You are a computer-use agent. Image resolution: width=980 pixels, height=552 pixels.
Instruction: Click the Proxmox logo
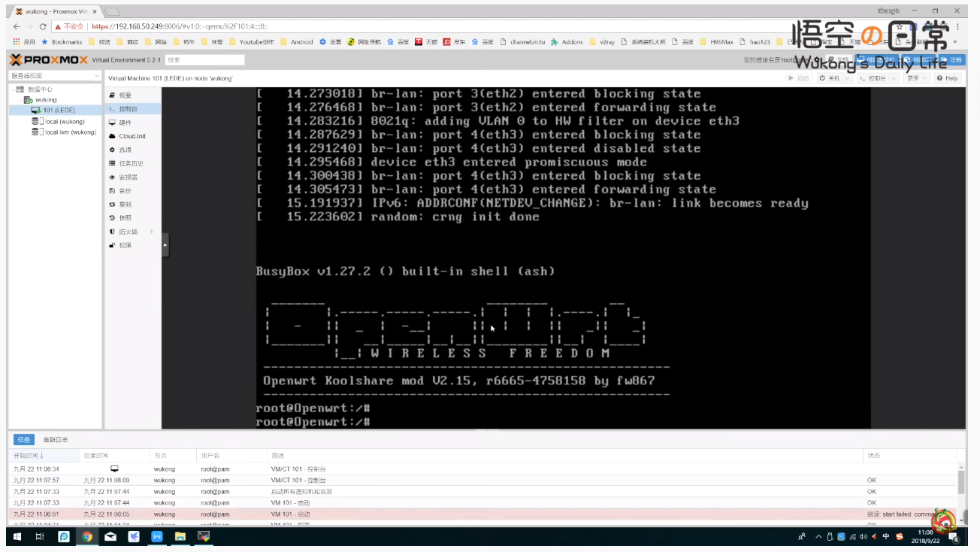tap(48, 60)
